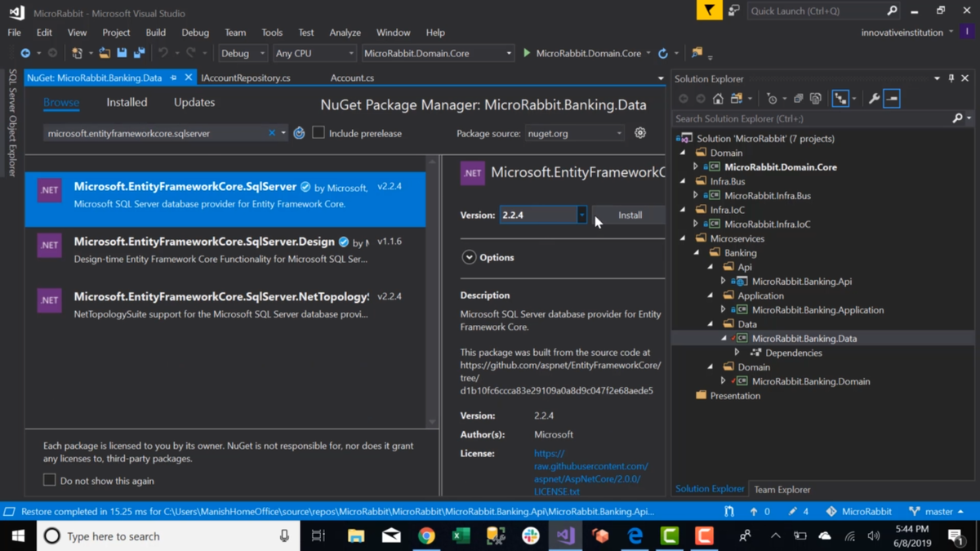Select MicroRabbit.Banking.Api project in tree
This screenshot has height=551, width=980.
click(801, 281)
